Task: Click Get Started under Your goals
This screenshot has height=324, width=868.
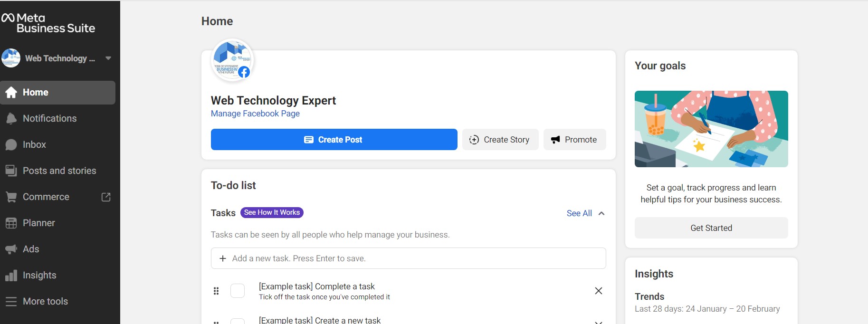Action: click(711, 228)
